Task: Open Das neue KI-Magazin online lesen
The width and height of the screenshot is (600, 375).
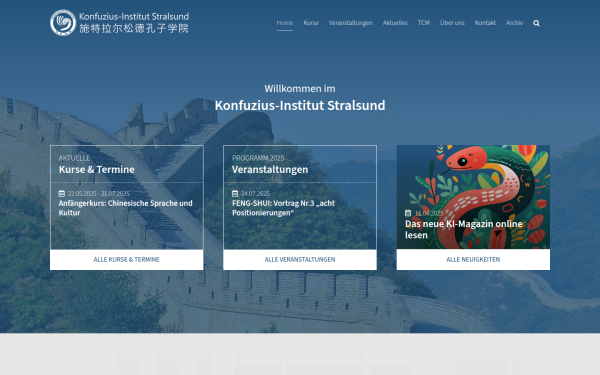Action: tap(463, 229)
